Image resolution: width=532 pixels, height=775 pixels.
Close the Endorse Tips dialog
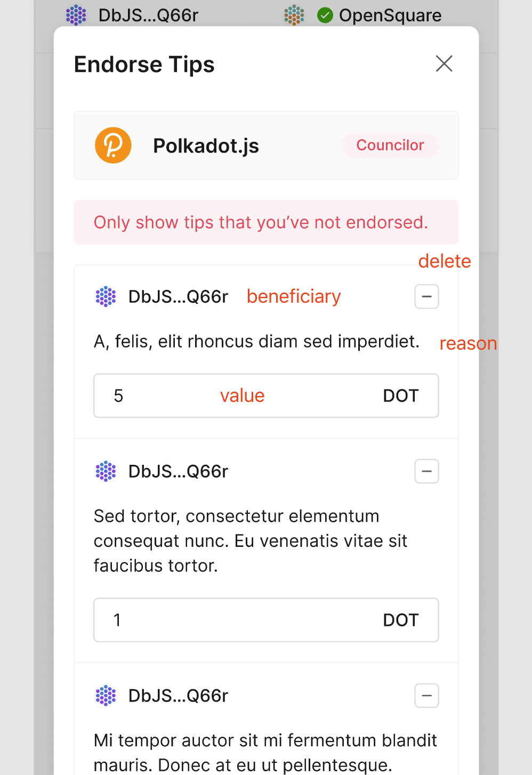coord(444,63)
